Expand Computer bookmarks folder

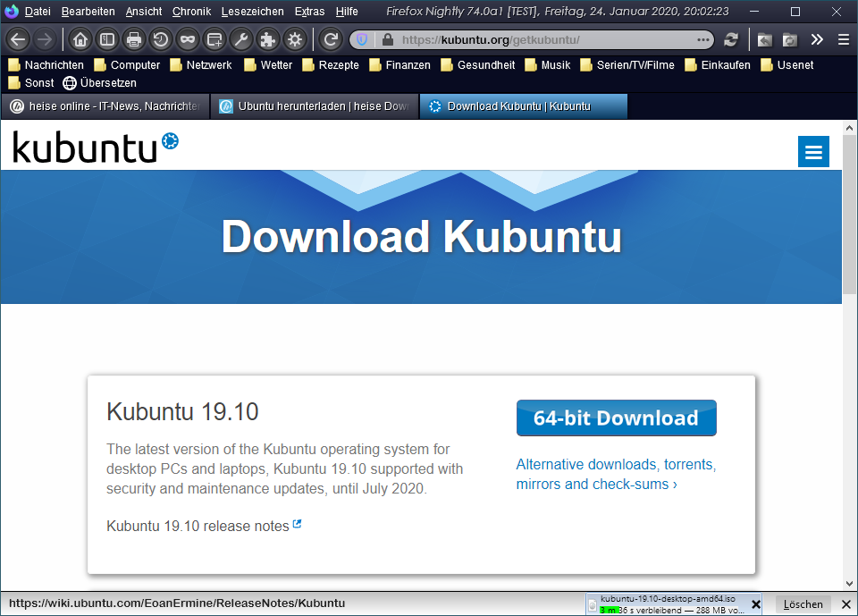127,65
